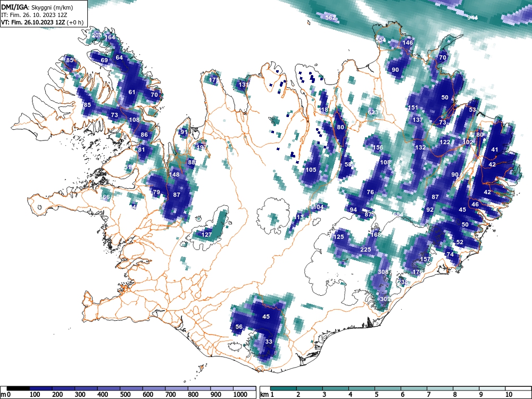Select the visibility value 137
This screenshot has height=399, width=532.
(418, 120)
